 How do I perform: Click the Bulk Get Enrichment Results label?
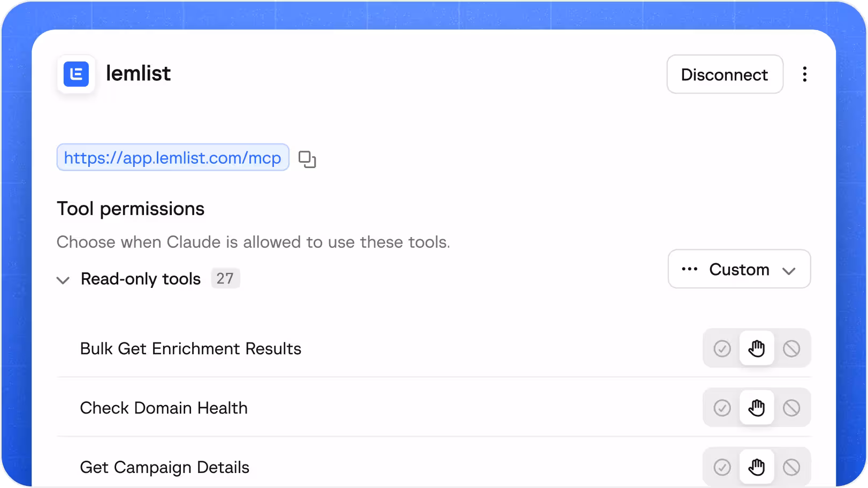(191, 349)
